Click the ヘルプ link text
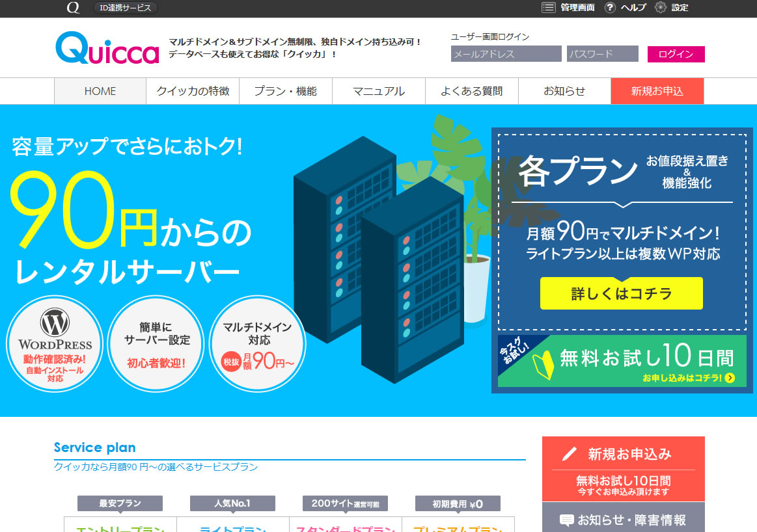 click(x=633, y=8)
